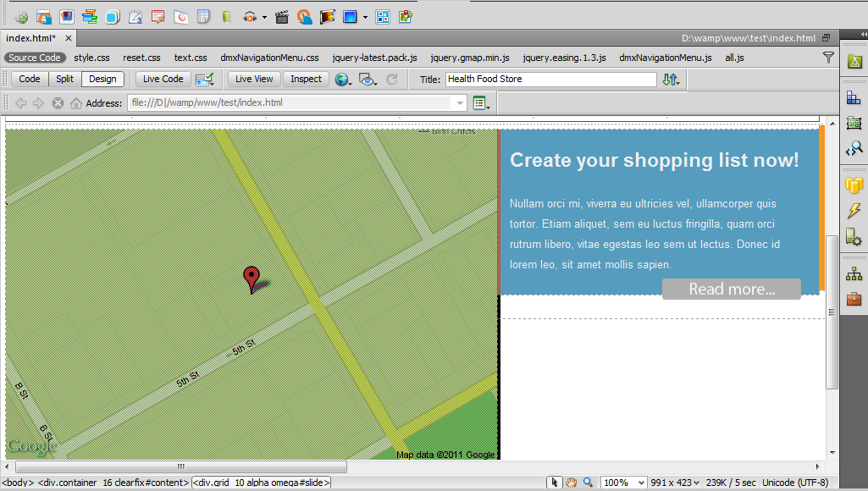
Task: Click the Google map with pins toolbar icon
Action: 406,17
